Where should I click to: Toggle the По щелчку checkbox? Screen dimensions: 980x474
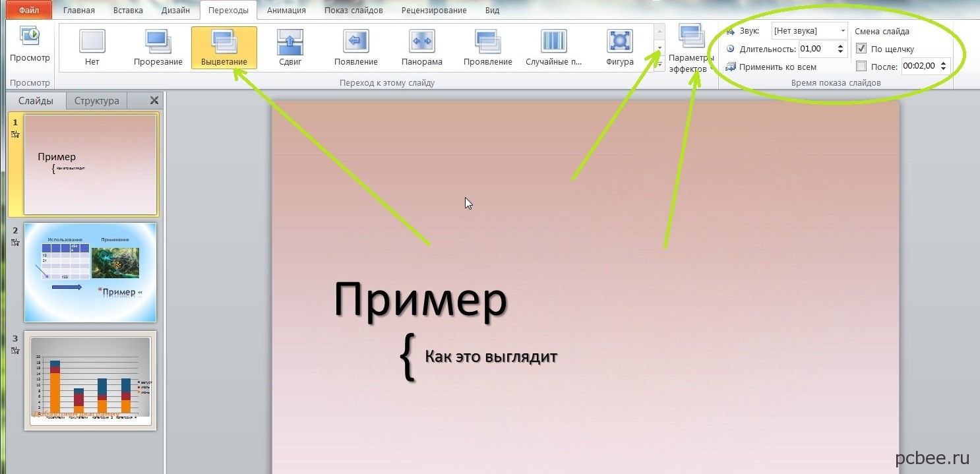coord(861,49)
